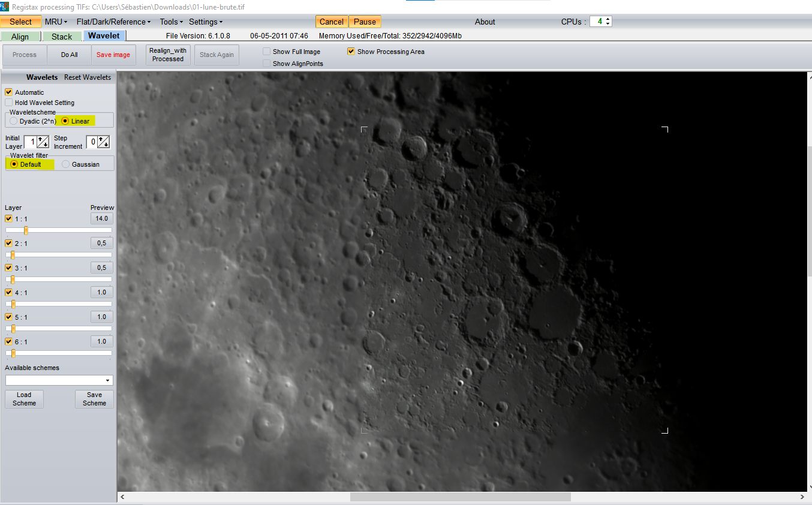Image resolution: width=812 pixels, height=505 pixels.
Task: Switch to the Stack tab
Action: point(62,37)
